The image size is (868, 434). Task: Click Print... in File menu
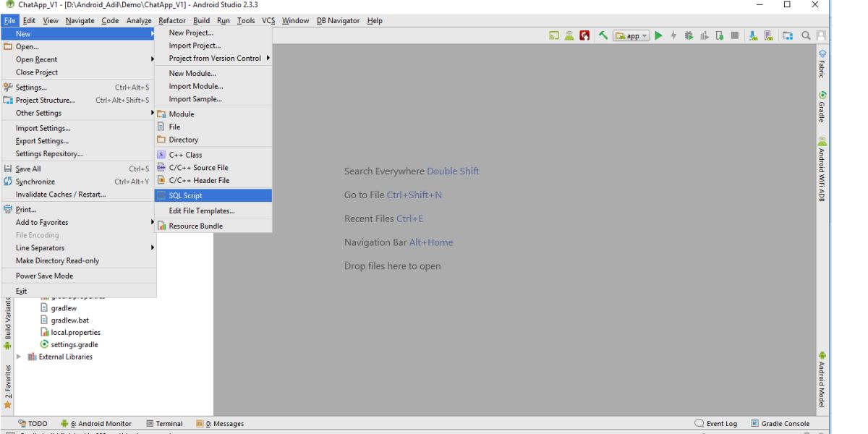pyautogui.click(x=79, y=210)
